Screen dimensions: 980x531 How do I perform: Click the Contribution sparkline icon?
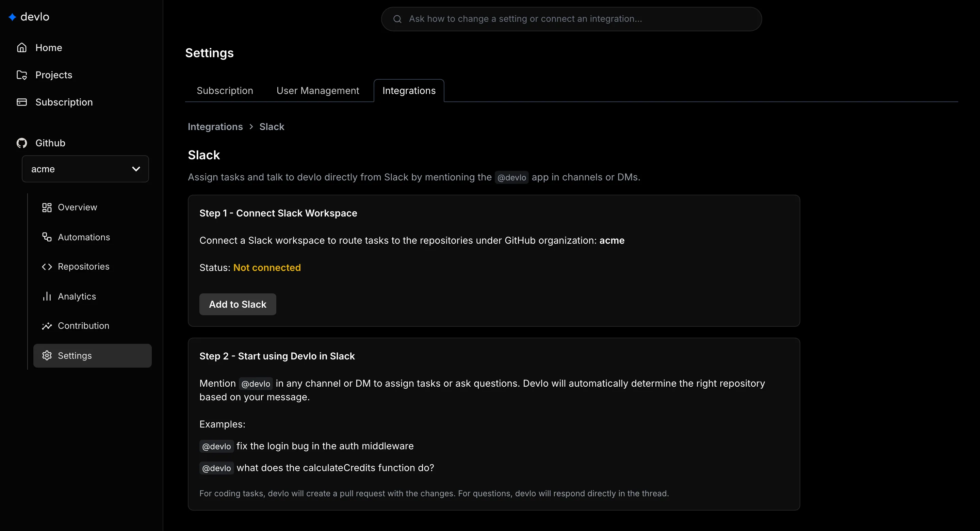click(47, 326)
